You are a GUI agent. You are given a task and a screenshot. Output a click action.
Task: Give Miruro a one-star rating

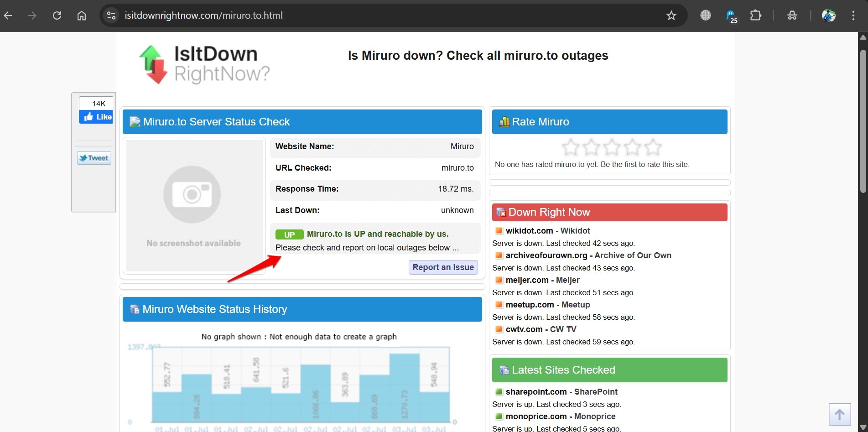(x=570, y=147)
